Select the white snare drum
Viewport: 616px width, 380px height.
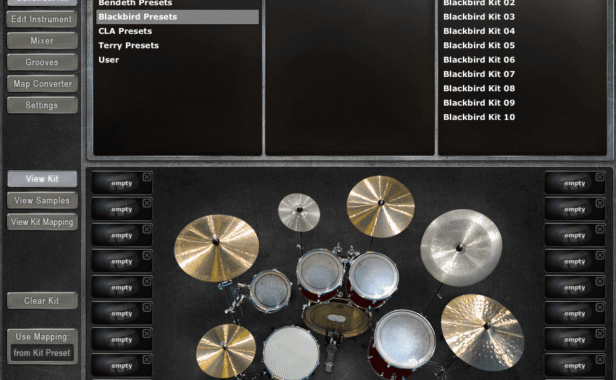(x=291, y=354)
